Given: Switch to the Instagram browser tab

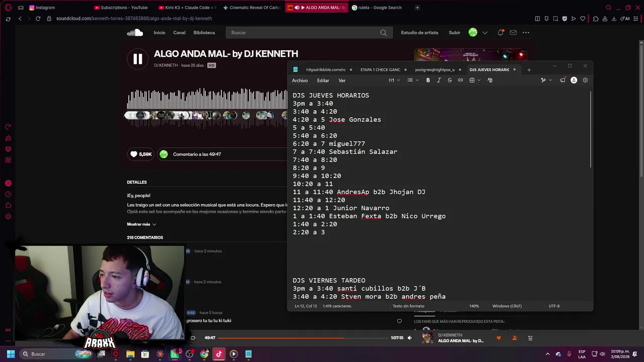Looking at the screenshot, I should pos(45,8).
